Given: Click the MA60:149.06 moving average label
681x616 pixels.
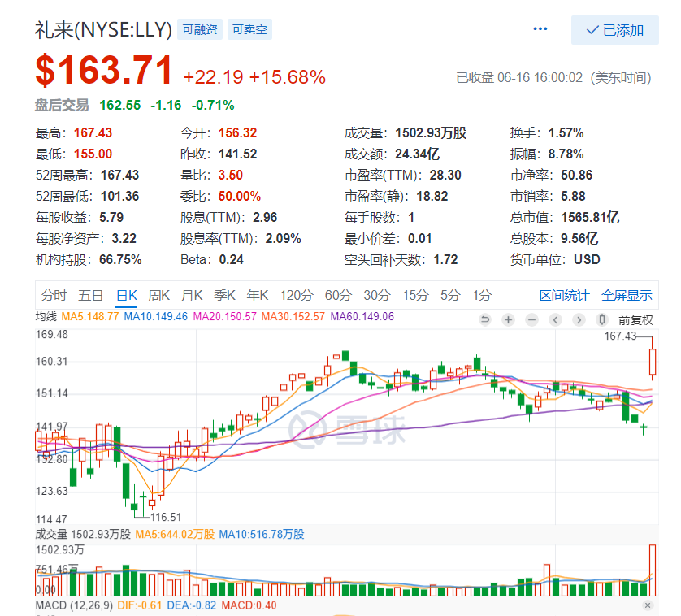Looking at the screenshot, I should point(362,316).
